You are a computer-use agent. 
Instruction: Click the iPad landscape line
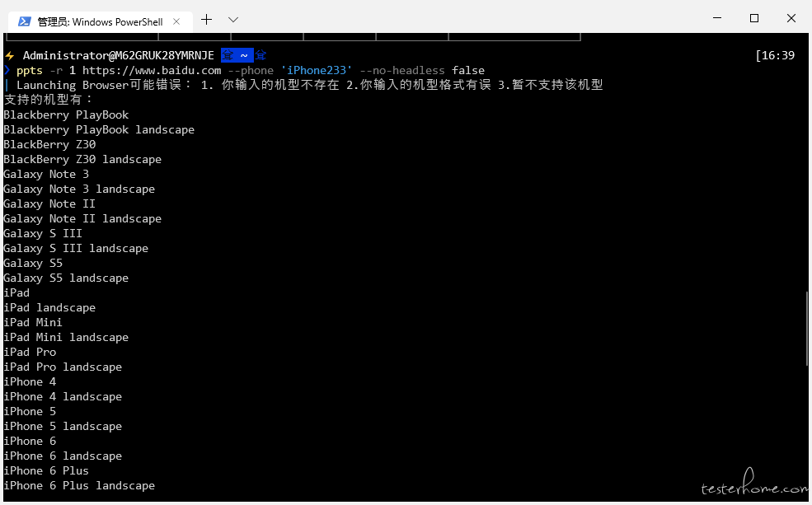tap(49, 308)
